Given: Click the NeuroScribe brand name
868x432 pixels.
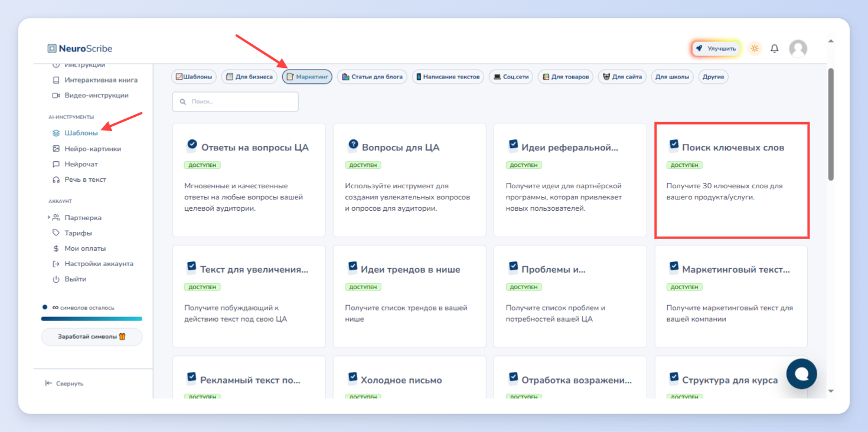Looking at the screenshot, I should point(86,48).
